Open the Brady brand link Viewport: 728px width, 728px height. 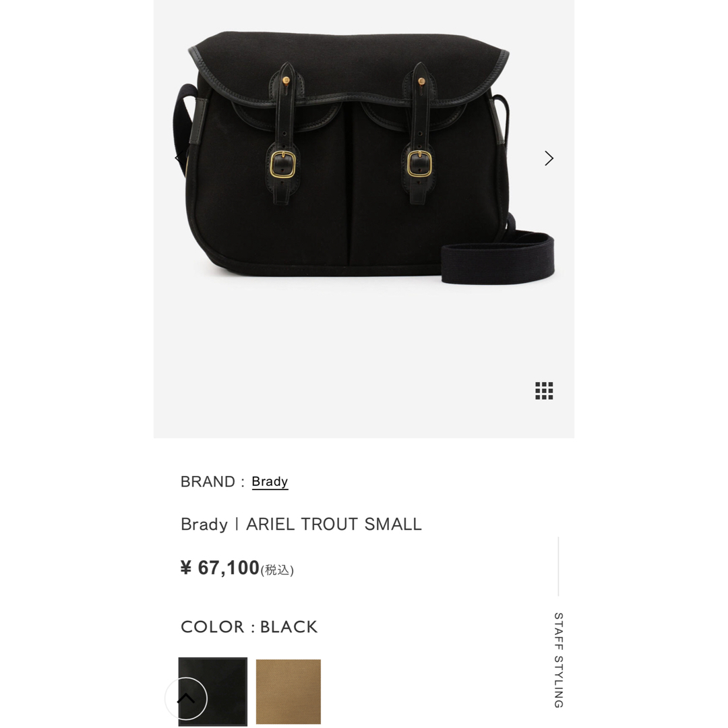coord(270,481)
